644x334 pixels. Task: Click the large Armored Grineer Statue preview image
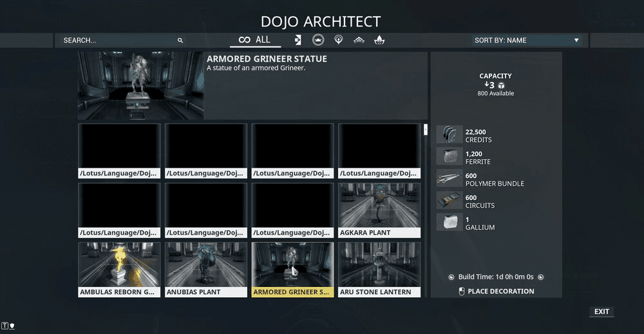point(141,86)
